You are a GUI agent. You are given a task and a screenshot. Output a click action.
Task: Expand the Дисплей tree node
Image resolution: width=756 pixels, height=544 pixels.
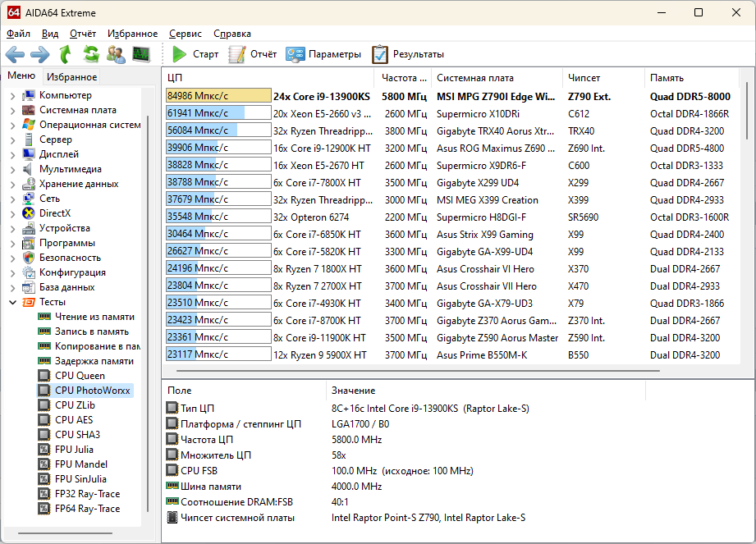pyautogui.click(x=12, y=155)
